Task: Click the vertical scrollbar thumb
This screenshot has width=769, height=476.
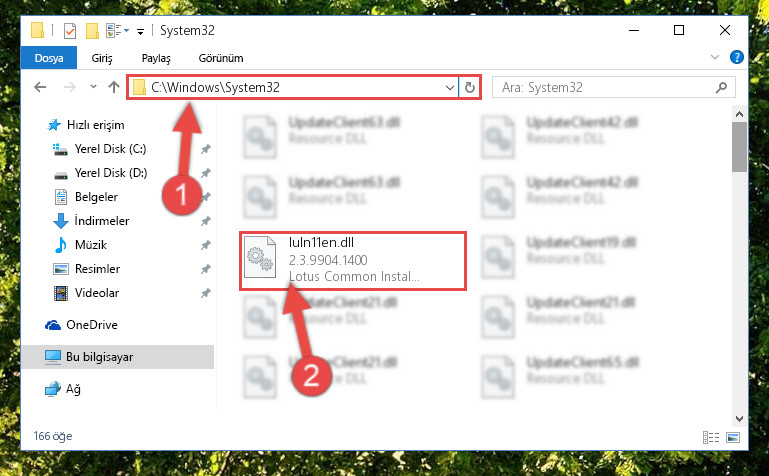Action: click(739, 147)
